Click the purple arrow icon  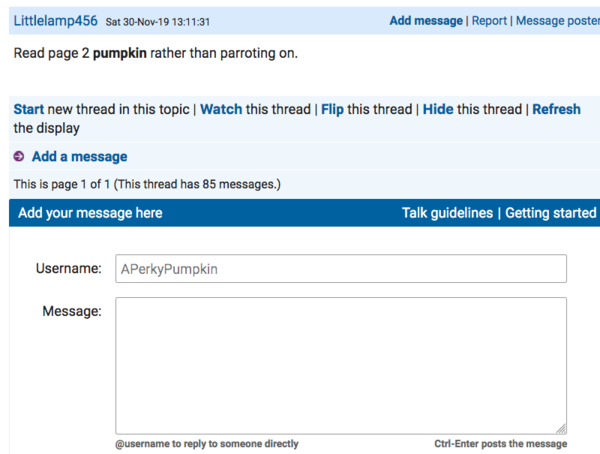(x=19, y=157)
